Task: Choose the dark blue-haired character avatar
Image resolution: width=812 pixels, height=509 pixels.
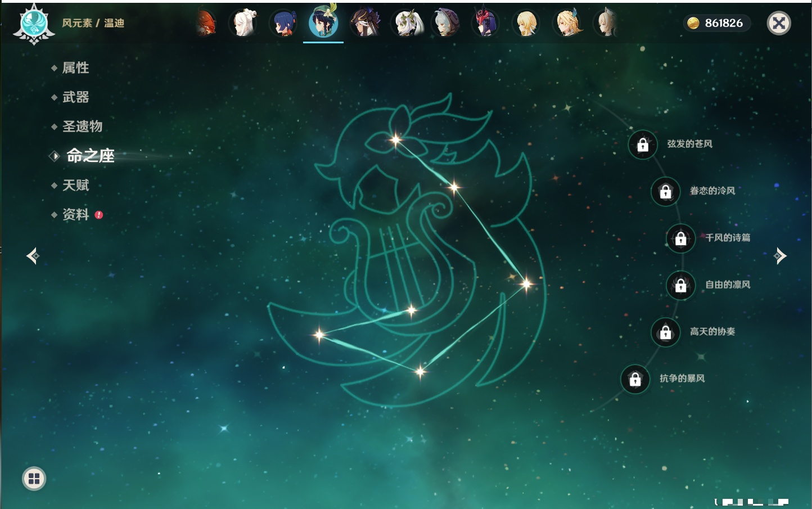Action: pos(283,23)
